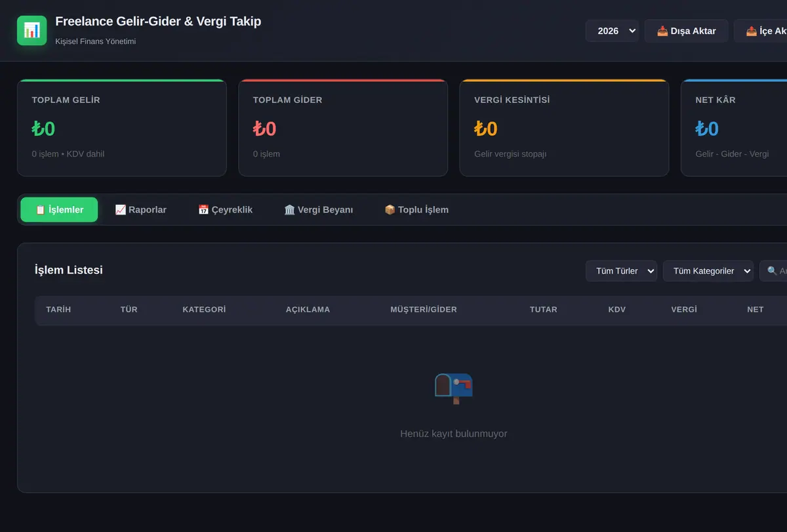Switch to the İşlemler tab

(59, 210)
